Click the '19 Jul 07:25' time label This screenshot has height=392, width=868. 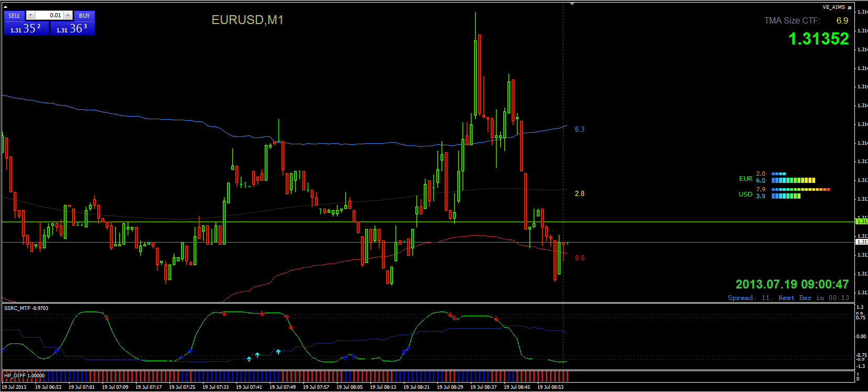[x=182, y=387]
